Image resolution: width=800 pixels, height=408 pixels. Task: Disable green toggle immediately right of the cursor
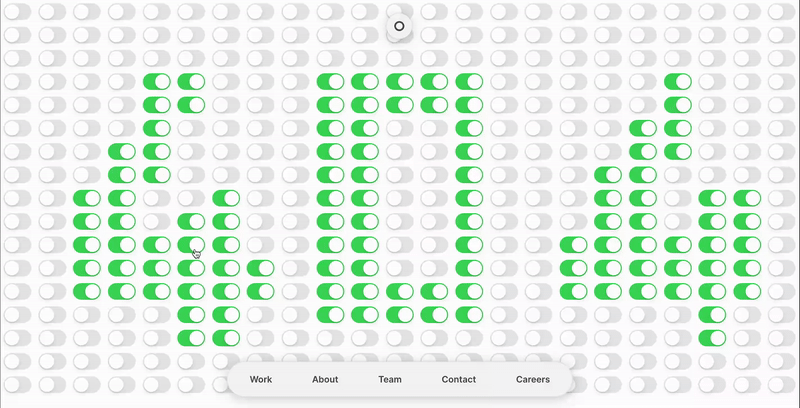[x=226, y=245]
